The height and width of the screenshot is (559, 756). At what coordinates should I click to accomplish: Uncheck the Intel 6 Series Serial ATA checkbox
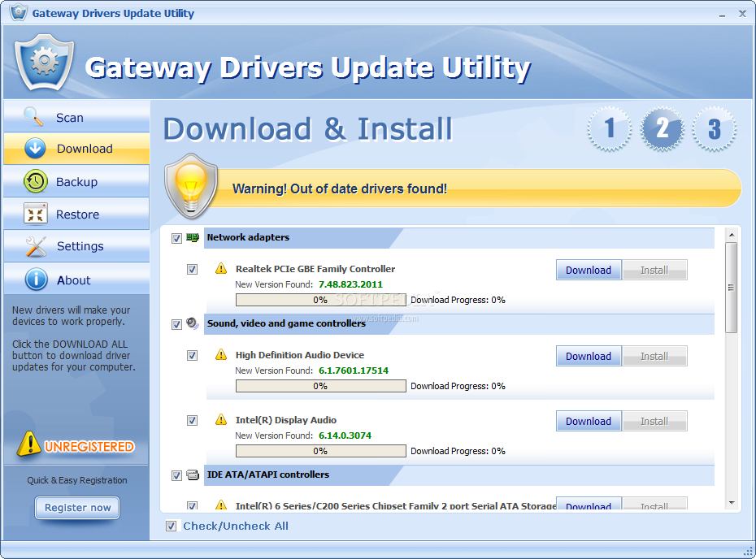(192, 505)
